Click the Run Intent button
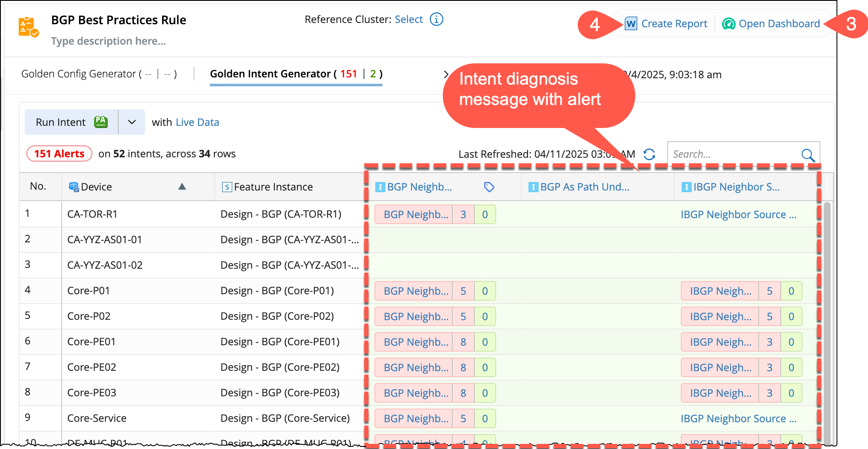868x449 pixels. point(71,122)
